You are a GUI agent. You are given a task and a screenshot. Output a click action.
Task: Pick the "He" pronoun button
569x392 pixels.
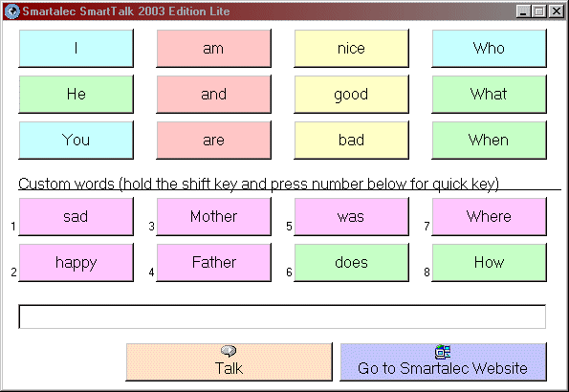[76, 94]
